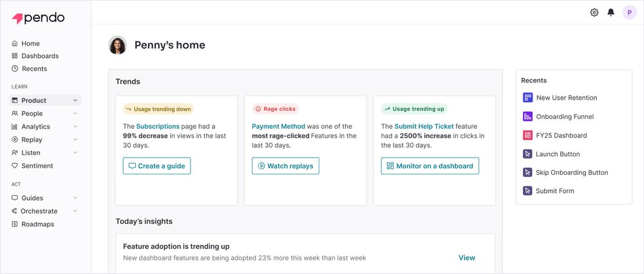Screen dimensions: 644x274
Task: Click Skip Onboarding Button cursor icon
Action: pos(527,172)
